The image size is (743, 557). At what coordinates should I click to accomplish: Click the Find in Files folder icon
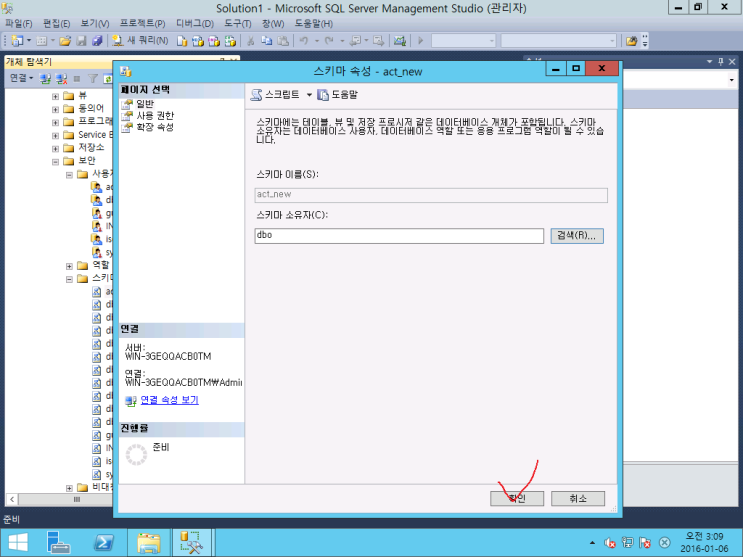[x=631, y=41]
